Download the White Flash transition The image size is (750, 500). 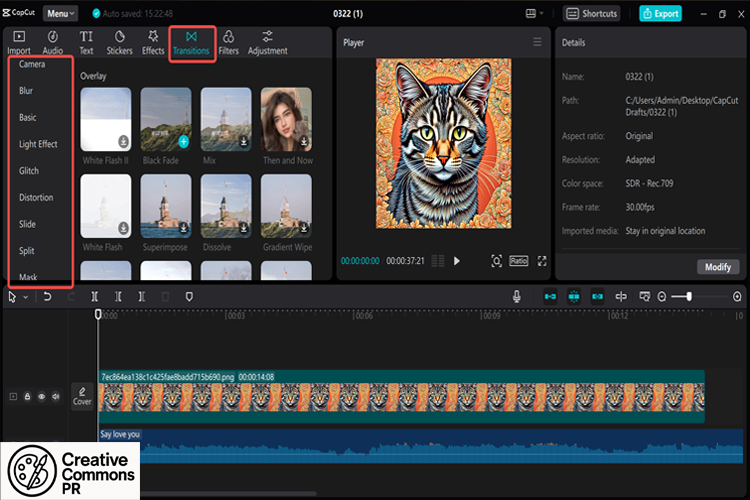click(x=123, y=228)
